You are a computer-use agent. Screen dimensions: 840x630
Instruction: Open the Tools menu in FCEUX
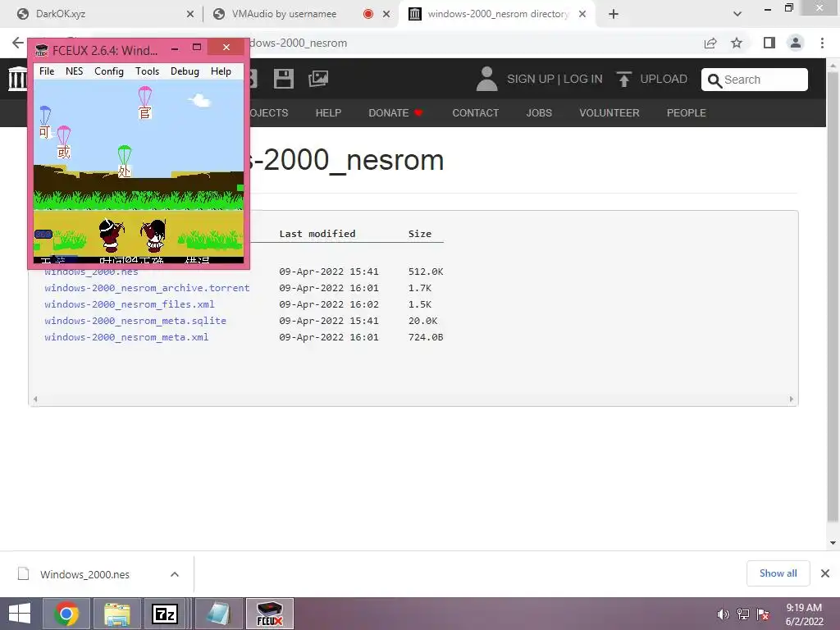pos(147,71)
